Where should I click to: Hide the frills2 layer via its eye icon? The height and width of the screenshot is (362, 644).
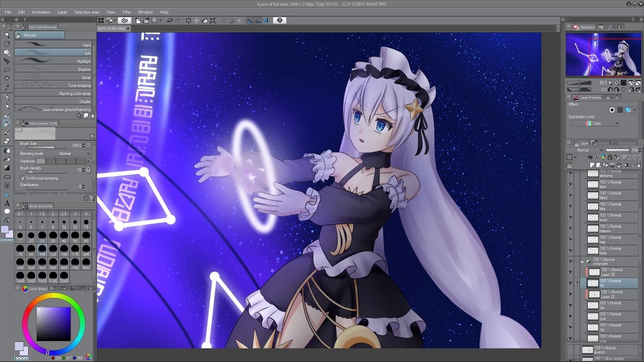tap(570, 195)
